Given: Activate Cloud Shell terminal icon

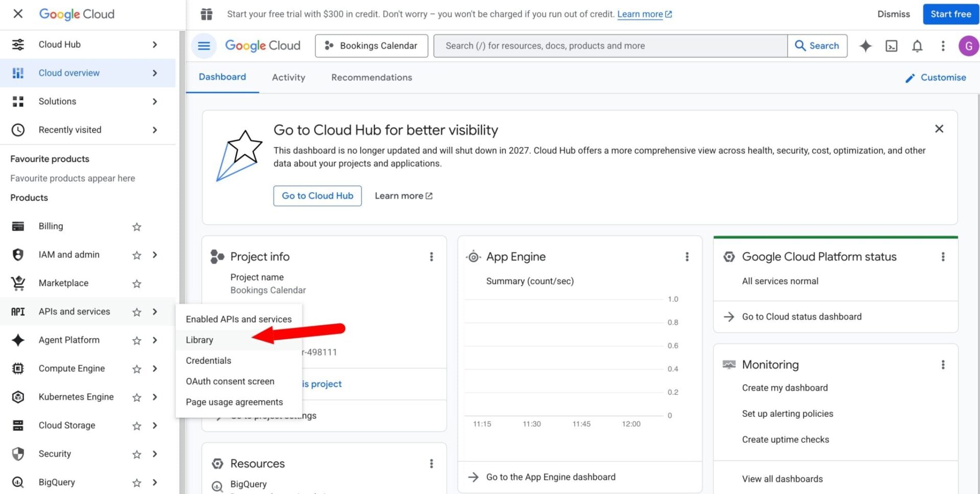Looking at the screenshot, I should click(x=891, y=46).
